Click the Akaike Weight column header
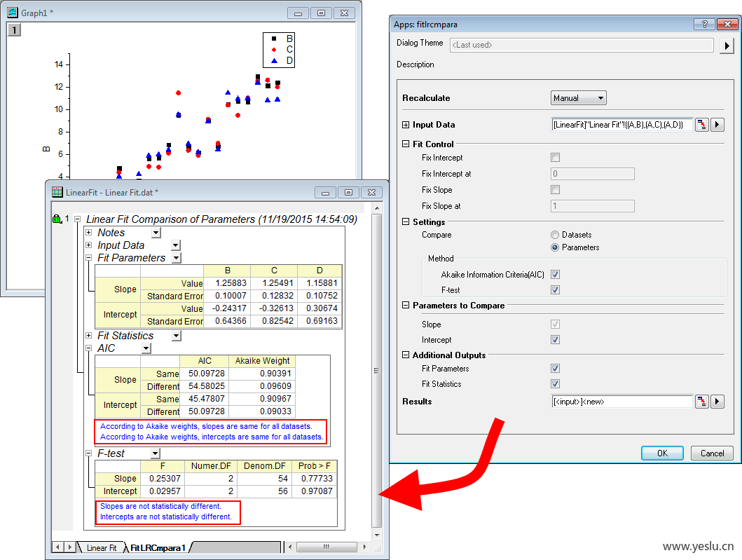742x560 pixels. point(262,361)
